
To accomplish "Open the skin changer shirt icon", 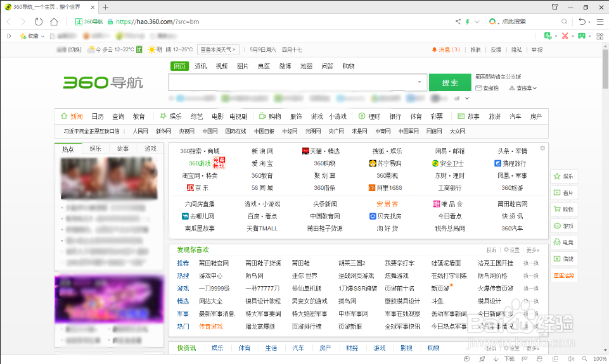I will click(x=555, y=7).
